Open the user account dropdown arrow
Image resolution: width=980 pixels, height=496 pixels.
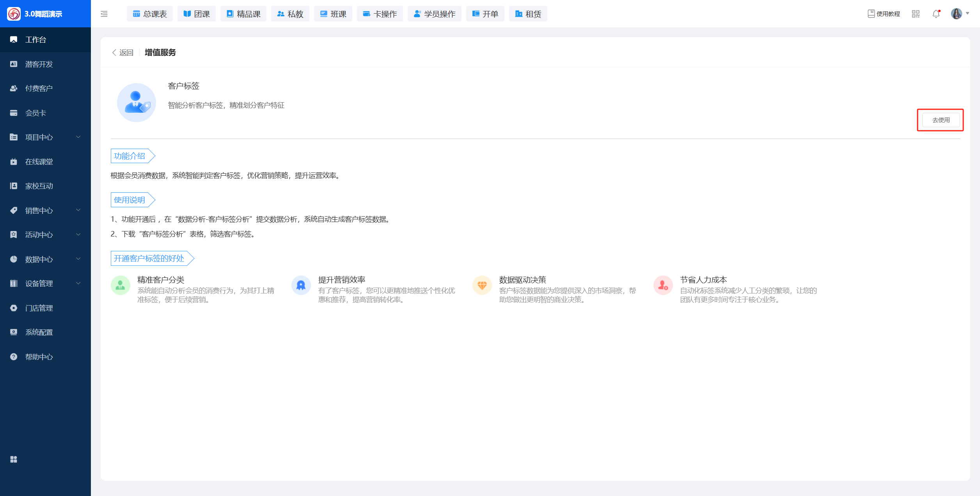coord(968,14)
